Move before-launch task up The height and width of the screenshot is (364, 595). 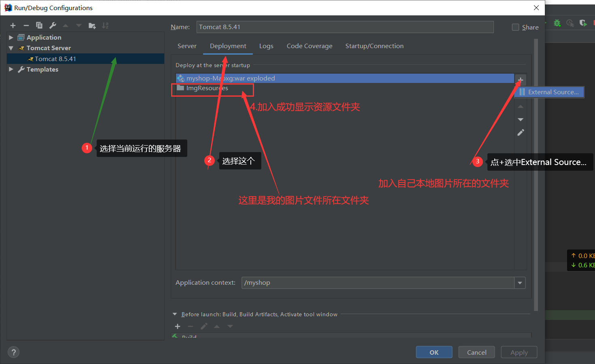[x=217, y=326]
